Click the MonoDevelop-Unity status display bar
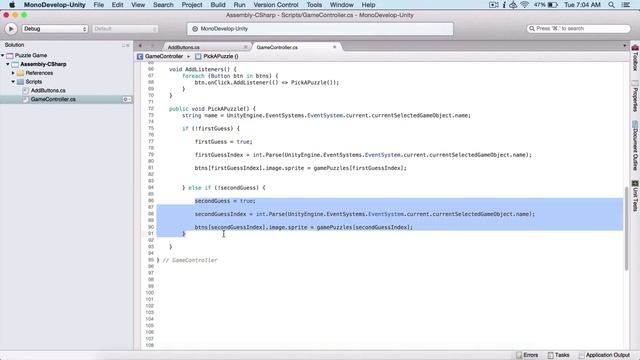The height and width of the screenshot is (360, 640). click(x=320, y=29)
